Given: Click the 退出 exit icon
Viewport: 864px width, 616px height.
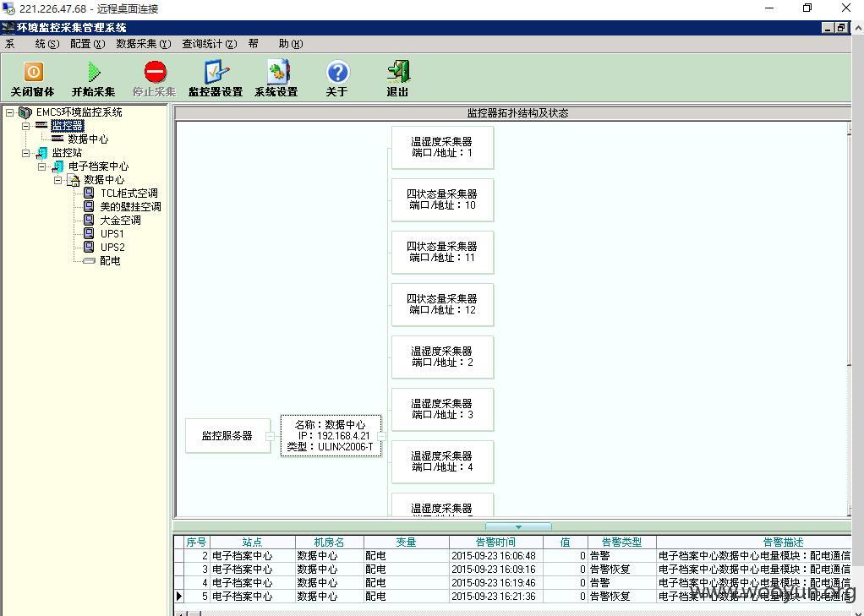Looking at the screenshot, I should point(398,72).
